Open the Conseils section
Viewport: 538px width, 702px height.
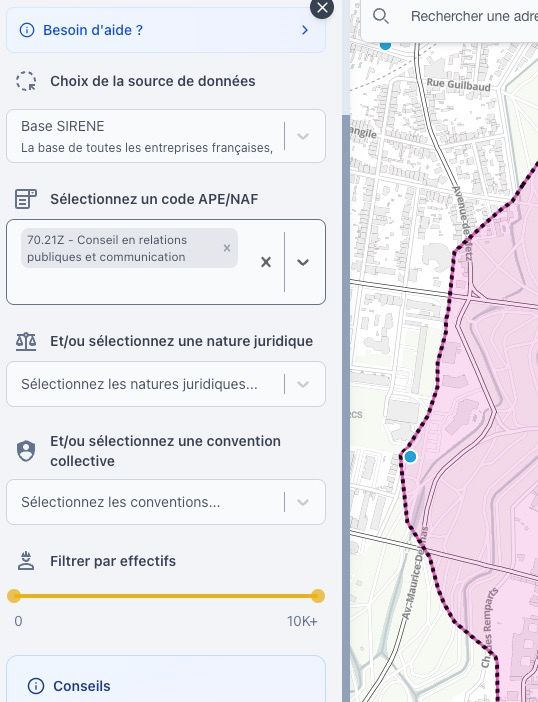coord(166,679)
